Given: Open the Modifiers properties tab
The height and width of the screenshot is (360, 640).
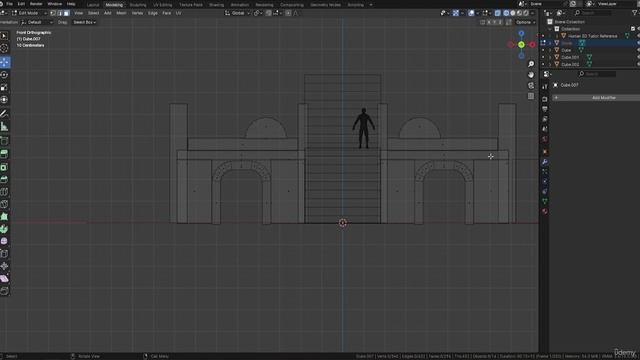Looking at the screenshot, I should pos(544,162).
